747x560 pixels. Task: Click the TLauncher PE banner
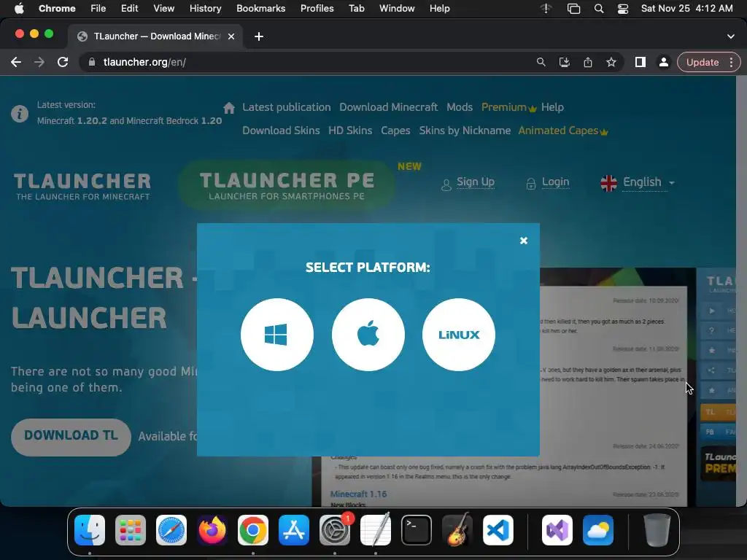click(287, 186)
